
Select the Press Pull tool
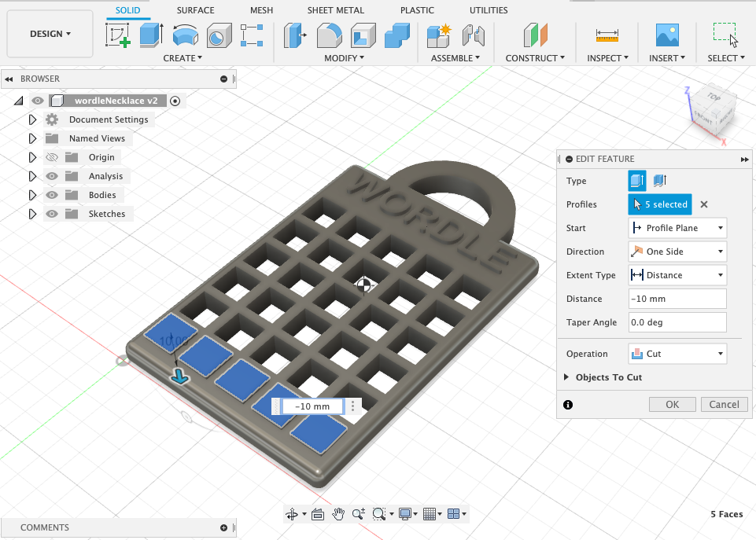click(295, 35)
